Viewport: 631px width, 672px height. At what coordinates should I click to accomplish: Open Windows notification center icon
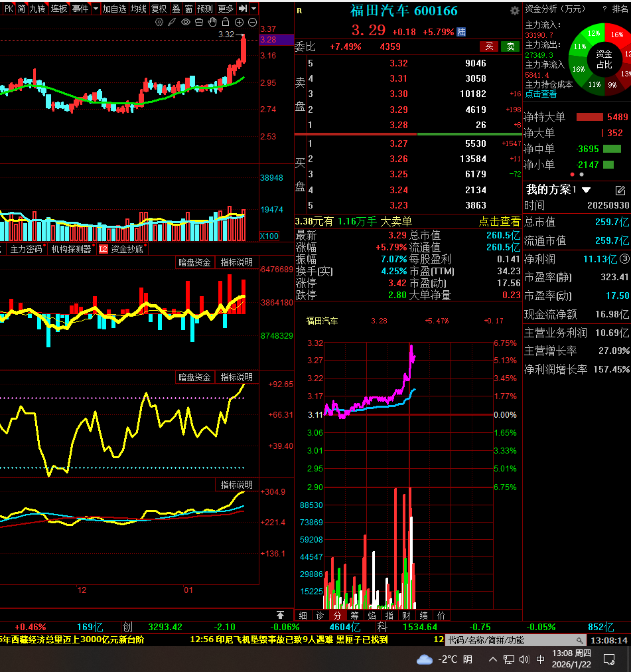click(x=609, y=659)
